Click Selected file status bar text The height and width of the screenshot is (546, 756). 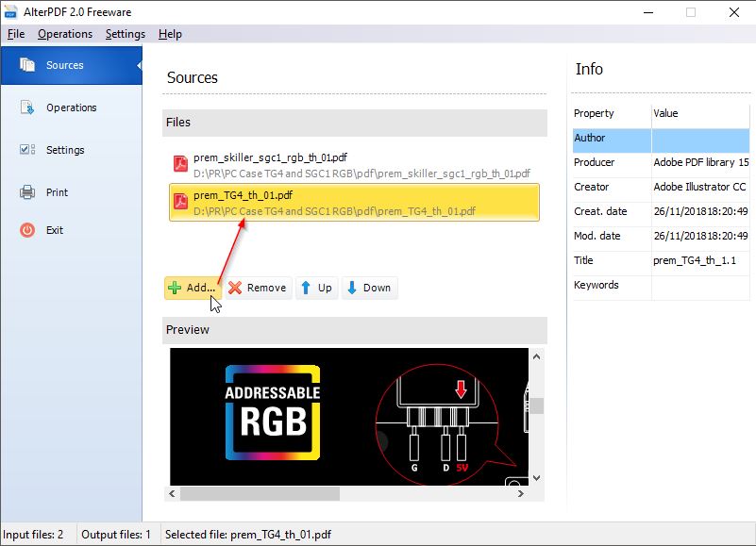(x=248, y=535)
